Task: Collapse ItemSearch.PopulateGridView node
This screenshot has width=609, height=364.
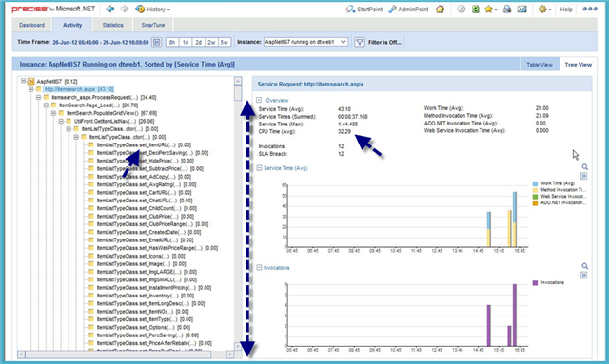Action: 53,113
